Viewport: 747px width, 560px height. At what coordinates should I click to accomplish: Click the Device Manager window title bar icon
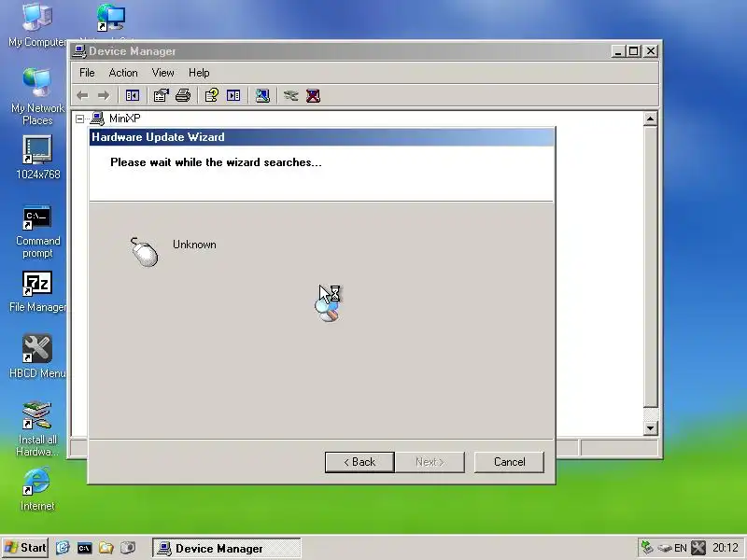(x=79, y=51)
